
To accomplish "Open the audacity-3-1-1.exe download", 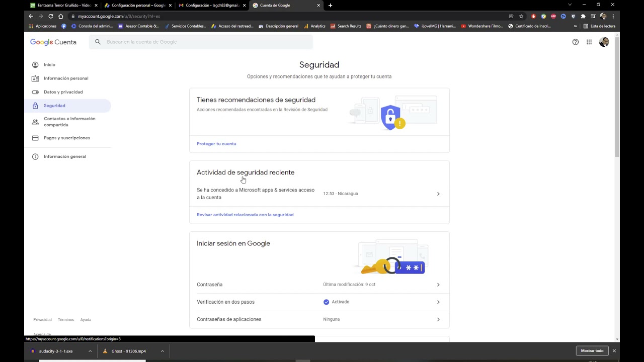I will tap(56, 351).
